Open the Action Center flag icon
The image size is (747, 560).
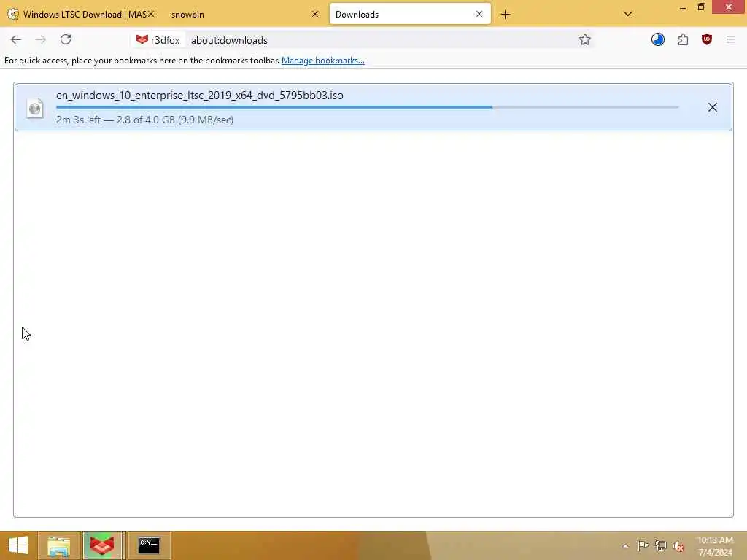[x=643, y=545]
